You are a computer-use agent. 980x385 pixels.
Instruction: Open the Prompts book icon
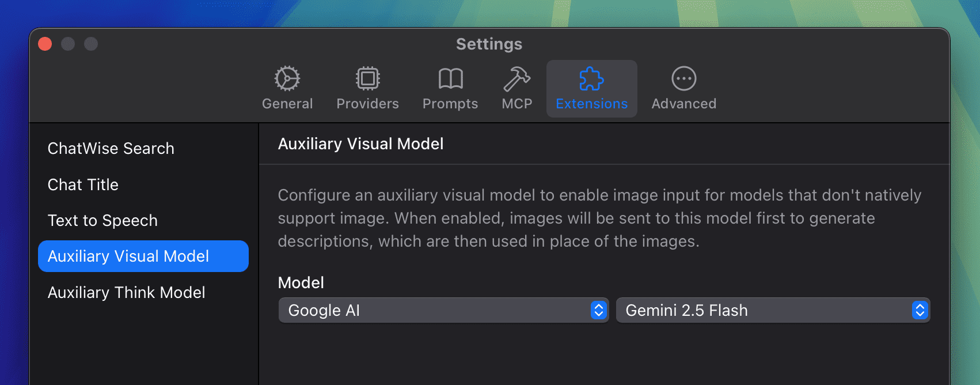450,79
